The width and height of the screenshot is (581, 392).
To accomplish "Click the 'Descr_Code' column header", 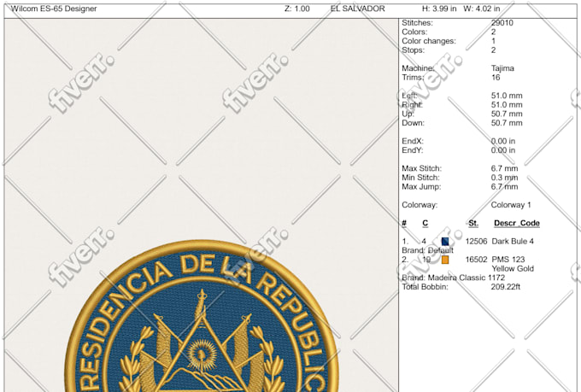I will [517, 223].
